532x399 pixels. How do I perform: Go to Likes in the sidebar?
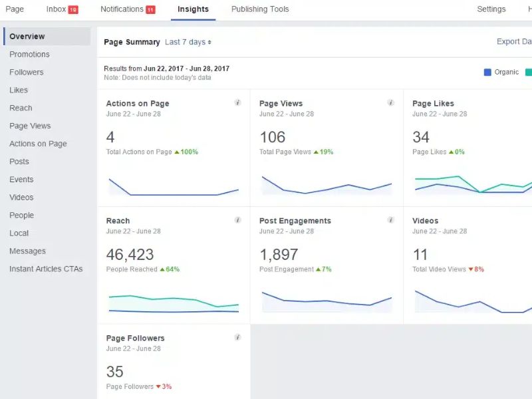click(19, 90)
